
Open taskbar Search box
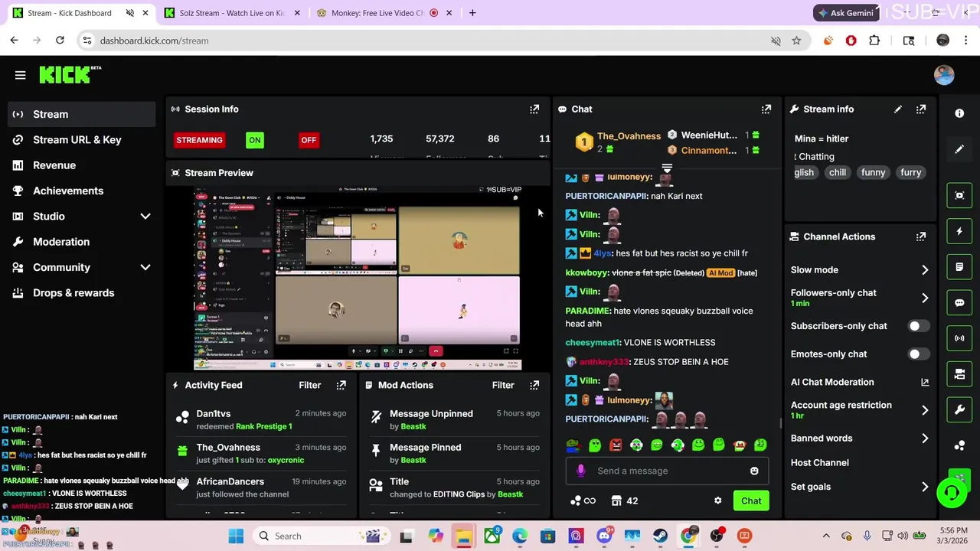click(319, 536)
